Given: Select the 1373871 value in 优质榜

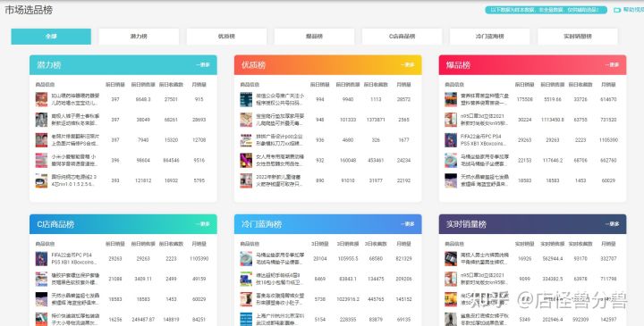Looking at the screenshot, I should 376,120.
